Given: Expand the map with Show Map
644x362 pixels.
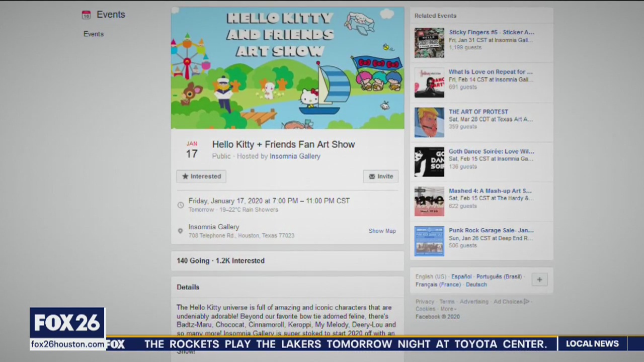Looking at the screenshot, I should [382, 231].
